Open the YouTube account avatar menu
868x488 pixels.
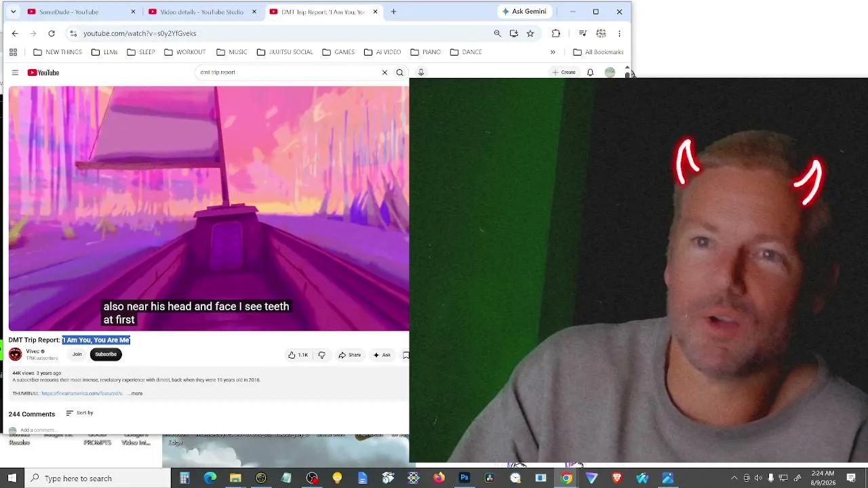pos(610,73)
